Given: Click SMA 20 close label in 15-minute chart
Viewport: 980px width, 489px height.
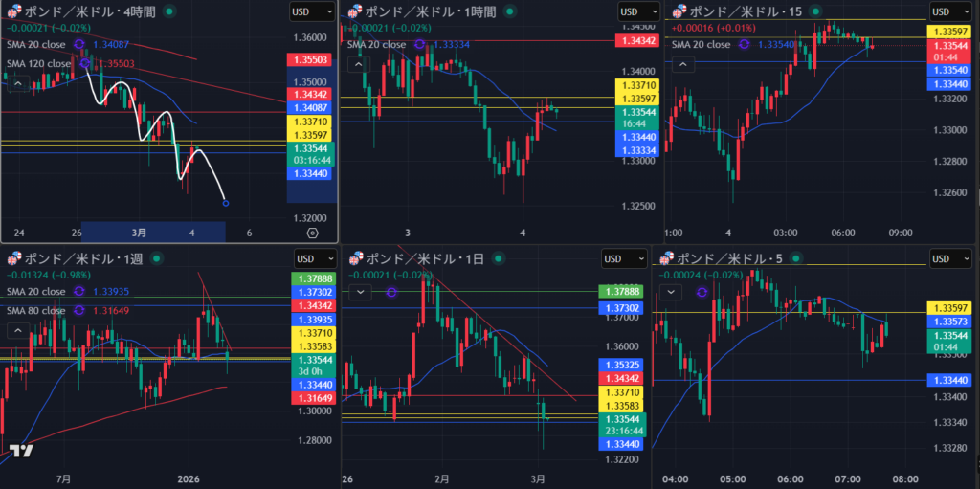Looking at the screenshot, I should click(x=702, y=44).
